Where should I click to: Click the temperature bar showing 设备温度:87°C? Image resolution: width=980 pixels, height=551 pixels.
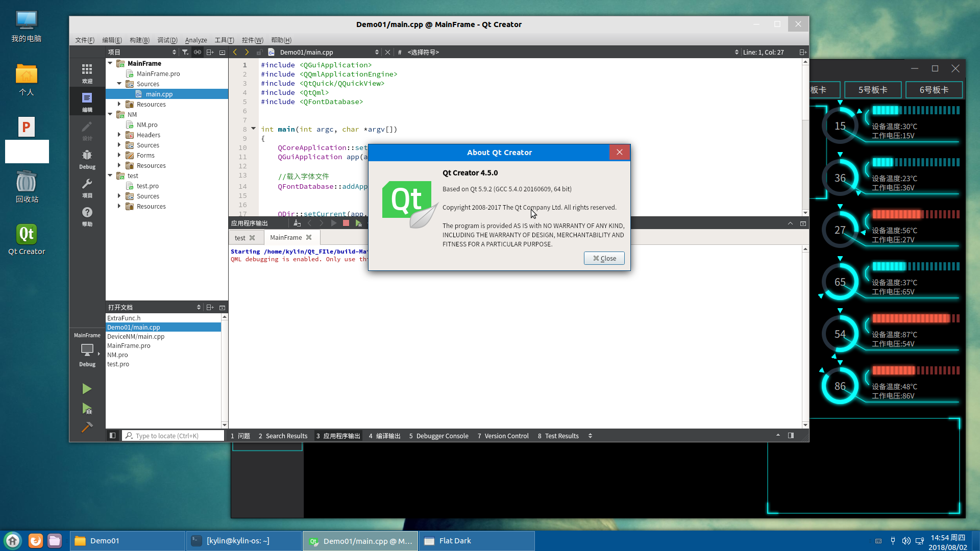click(x=916, y=318)
